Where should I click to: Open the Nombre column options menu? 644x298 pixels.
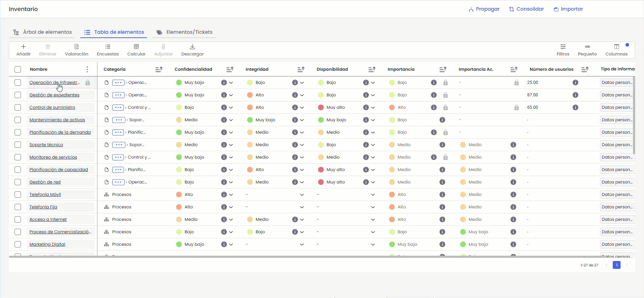coord(87,69)
